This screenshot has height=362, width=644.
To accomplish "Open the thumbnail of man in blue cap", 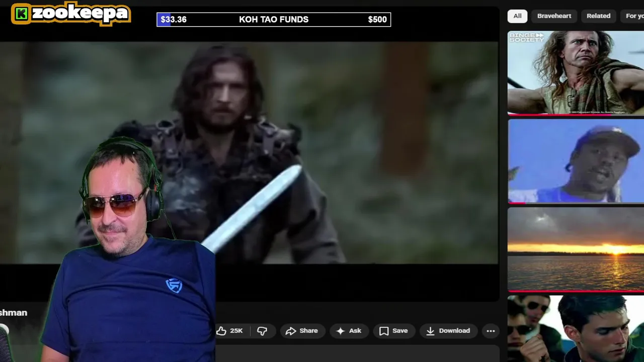I will [576, 161].
